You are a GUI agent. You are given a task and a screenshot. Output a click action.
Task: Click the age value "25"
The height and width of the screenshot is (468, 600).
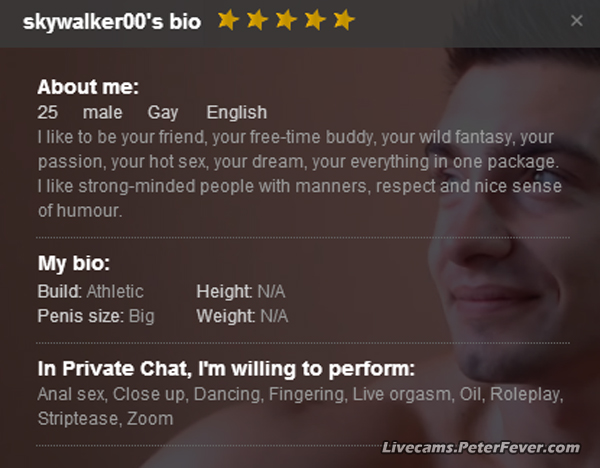(x=48, y=112)
